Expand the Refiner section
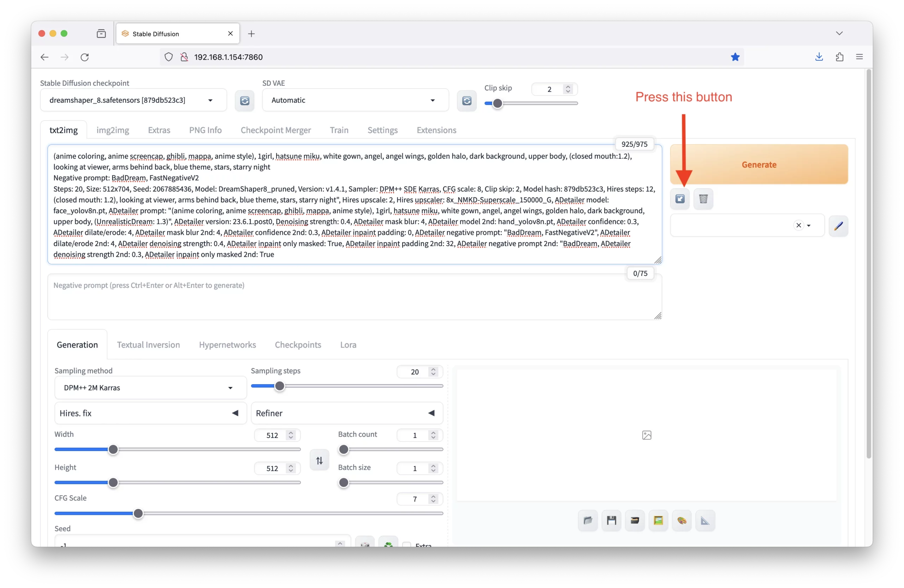Viewport: 904px width, 588px height. tap(347, 413)
